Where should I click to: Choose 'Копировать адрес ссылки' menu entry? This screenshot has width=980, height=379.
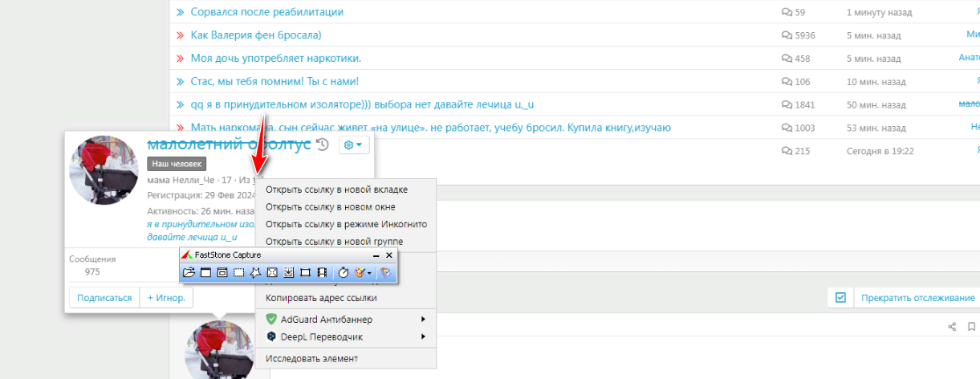click(x=331, y=298)
